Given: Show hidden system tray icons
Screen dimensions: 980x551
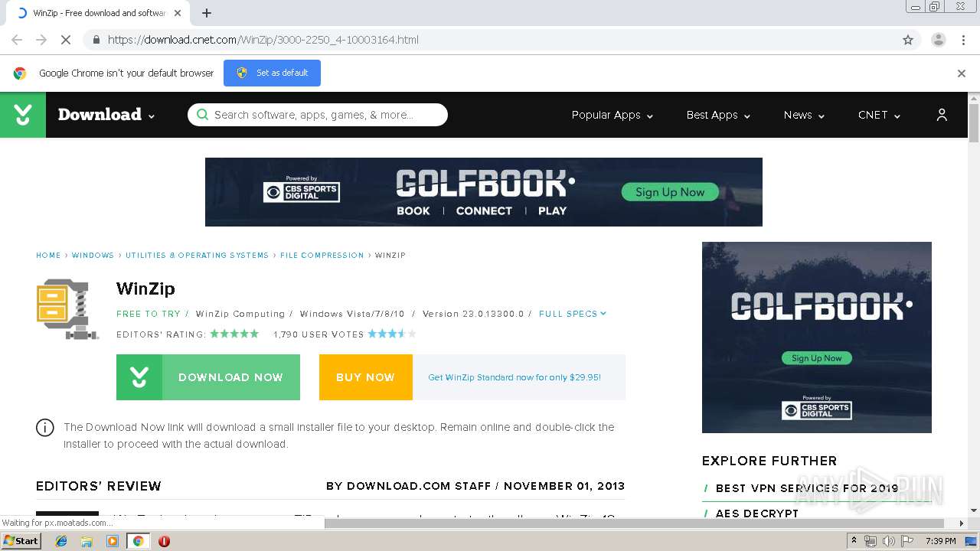Looking at the screenshot, I should [854, 541].
